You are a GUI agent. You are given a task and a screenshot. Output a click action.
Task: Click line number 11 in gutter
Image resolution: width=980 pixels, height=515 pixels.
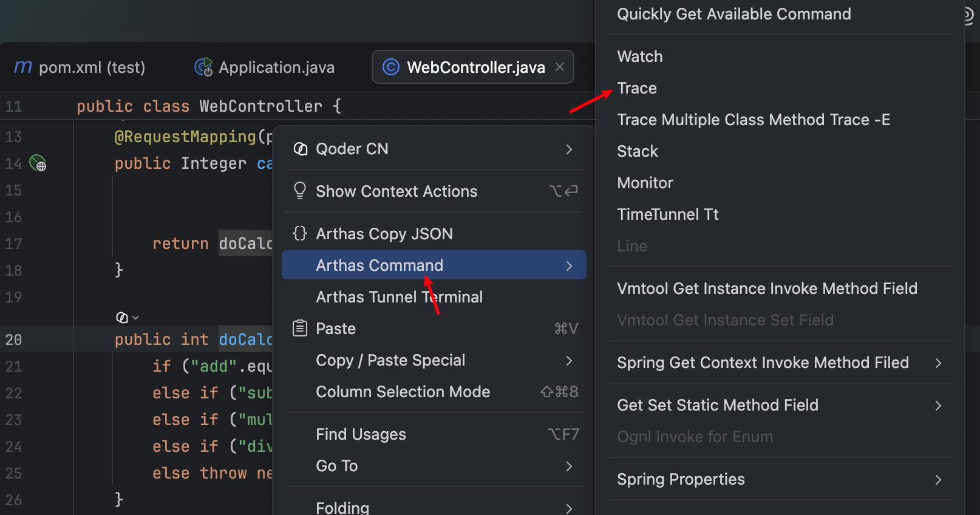click(x=13, y=107)
